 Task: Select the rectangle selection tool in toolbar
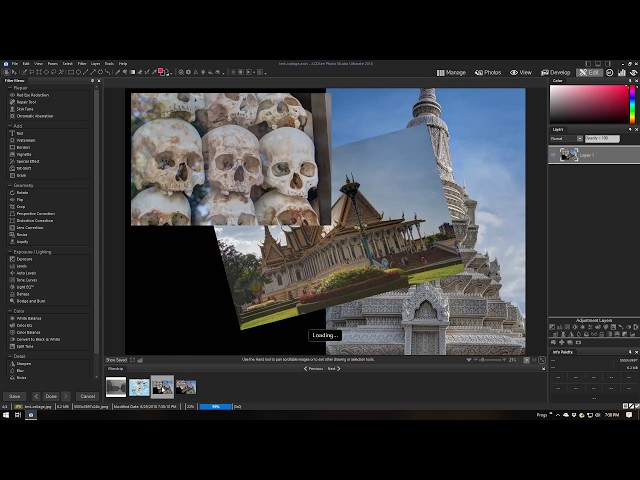tap(71, 72)
